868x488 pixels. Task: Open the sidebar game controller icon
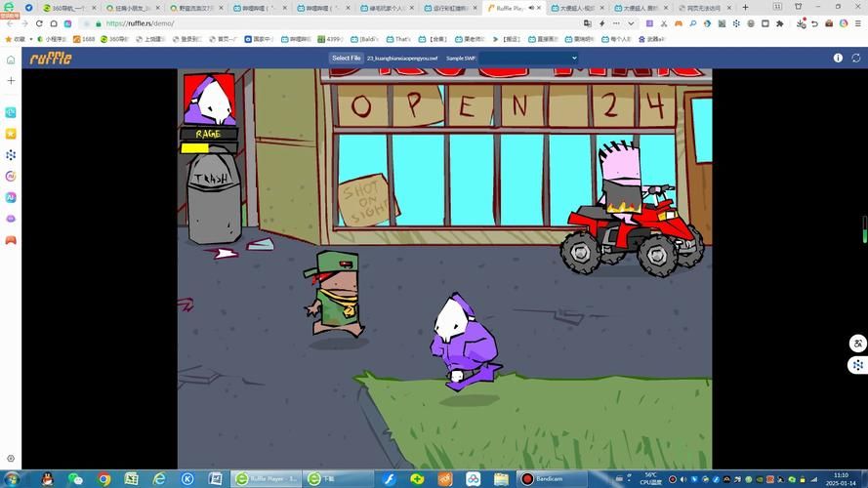click(x=11, y=240)
